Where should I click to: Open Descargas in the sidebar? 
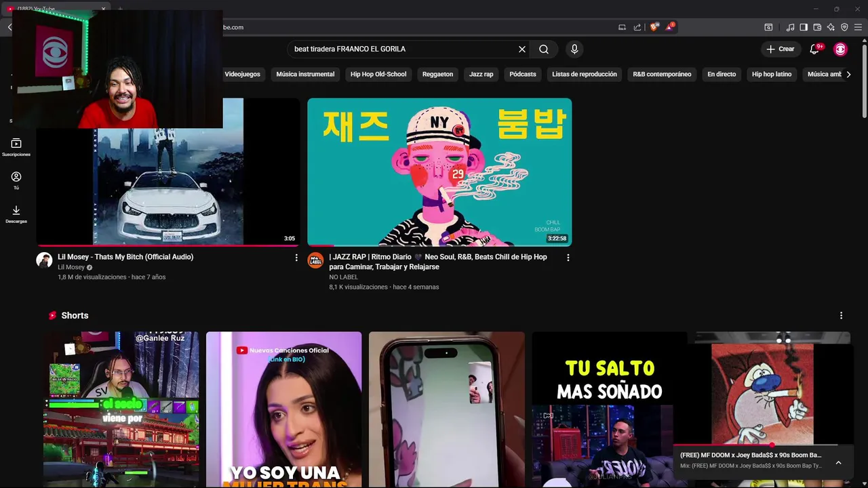(x=16, y=214)
